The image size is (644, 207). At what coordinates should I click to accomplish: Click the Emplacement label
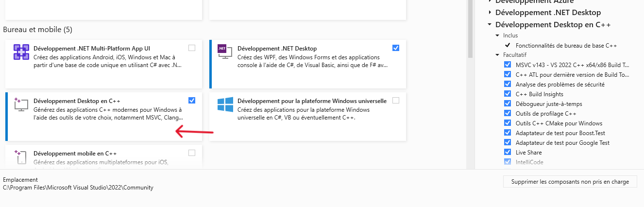[x=20, y=180]
